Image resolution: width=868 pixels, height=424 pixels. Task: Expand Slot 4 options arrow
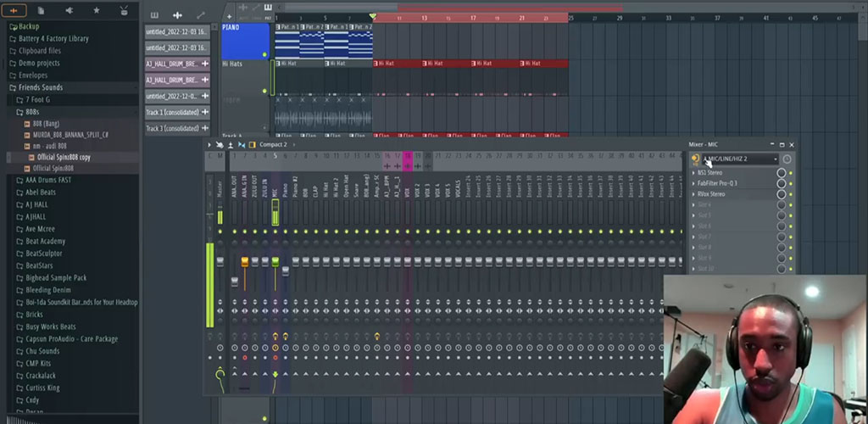coord(693,205)
